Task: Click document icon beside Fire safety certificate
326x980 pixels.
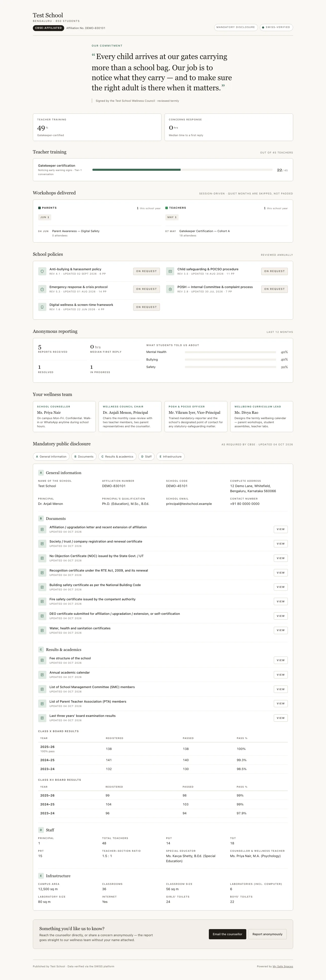Action: point(42,602)
